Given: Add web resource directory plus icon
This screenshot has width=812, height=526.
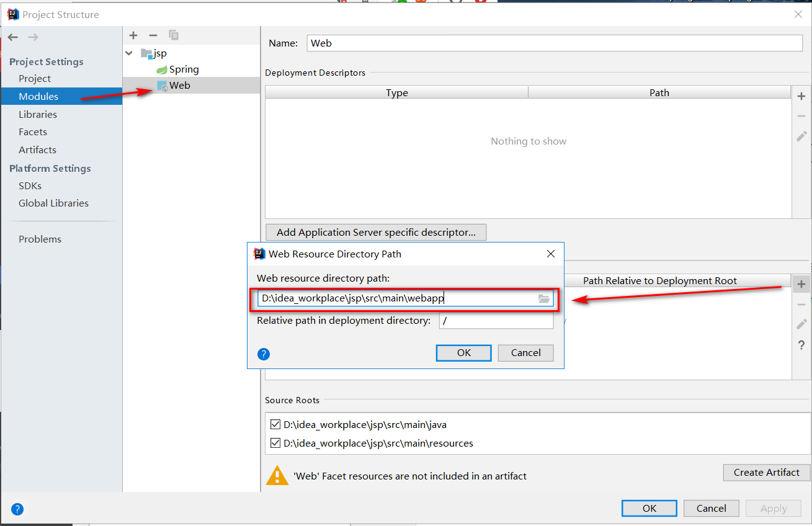Looking at the screenshot, I should [x=801, y=285].
